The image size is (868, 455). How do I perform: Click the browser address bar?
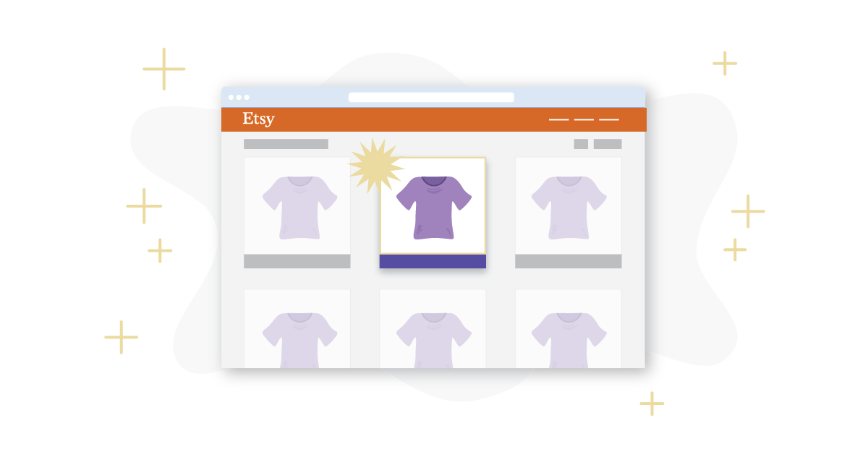431,97
